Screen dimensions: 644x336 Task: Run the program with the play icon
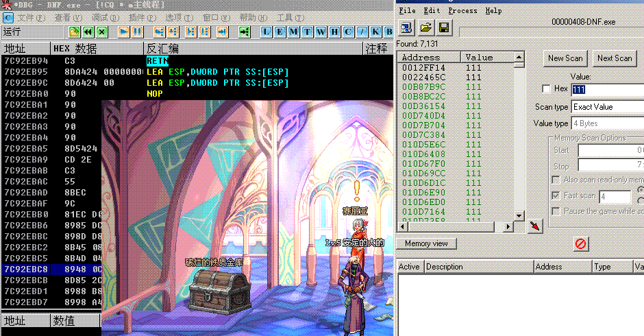click(123, 32)
